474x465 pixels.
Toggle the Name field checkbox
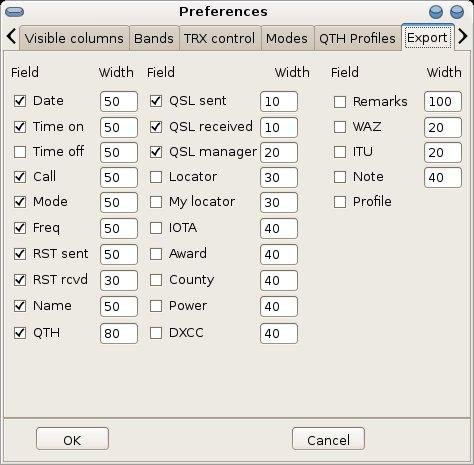(20, 306)
